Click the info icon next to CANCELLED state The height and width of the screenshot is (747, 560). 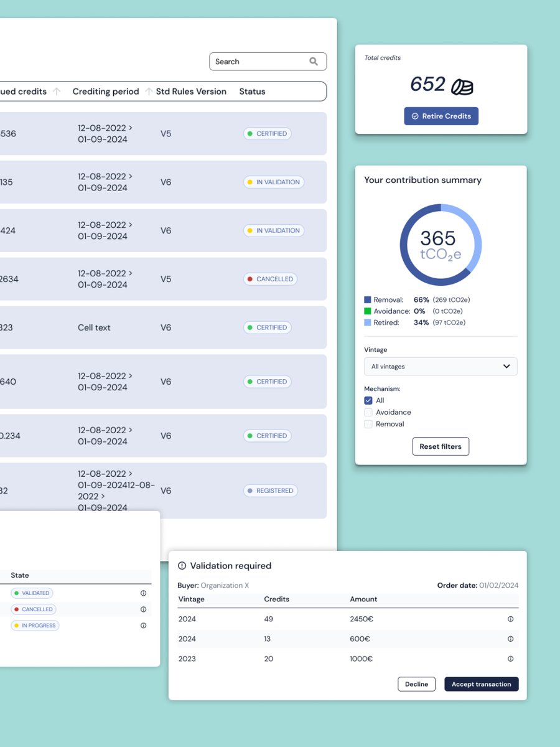143,609
